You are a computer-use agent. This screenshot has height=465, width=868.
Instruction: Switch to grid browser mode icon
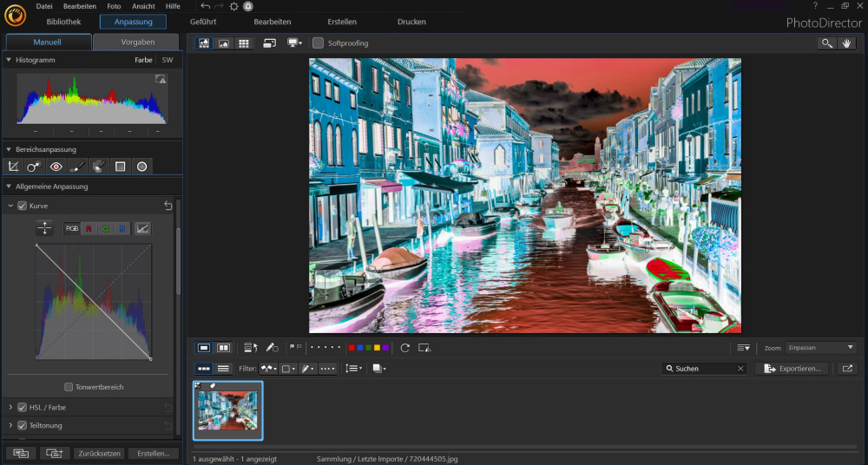click(243, 43)
